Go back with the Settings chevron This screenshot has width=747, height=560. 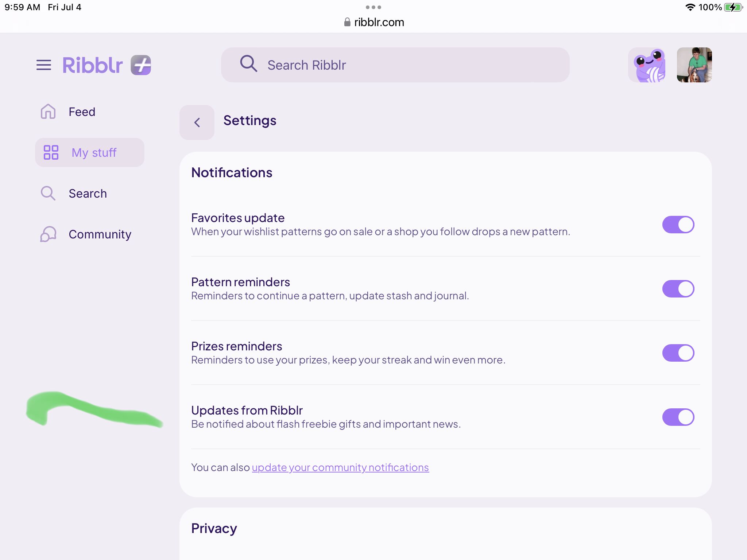[197, 122]
